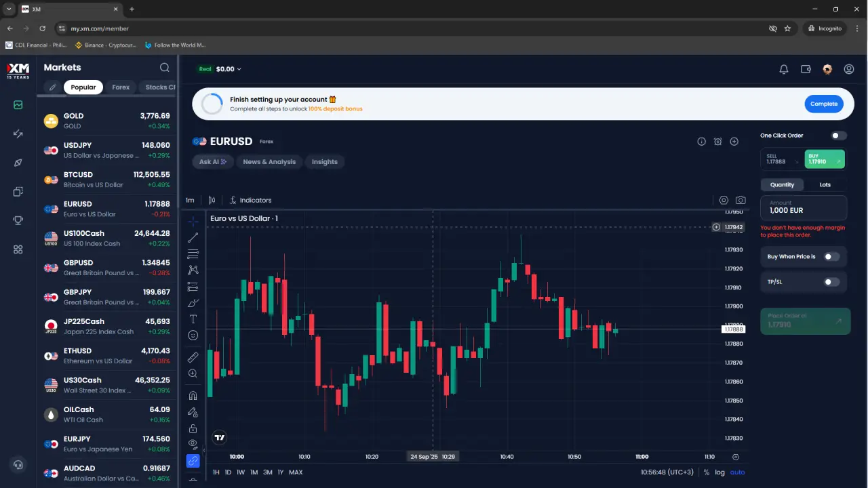Open the trophy competitions sidebar icon
This screenshot has height=488, width=868.
(x=18, y=220)
